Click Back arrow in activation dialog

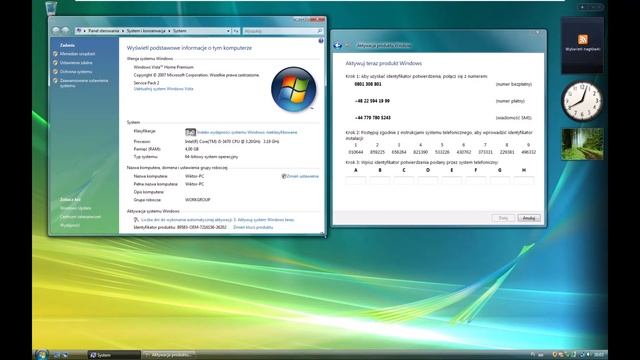click(x=338, y=45)
